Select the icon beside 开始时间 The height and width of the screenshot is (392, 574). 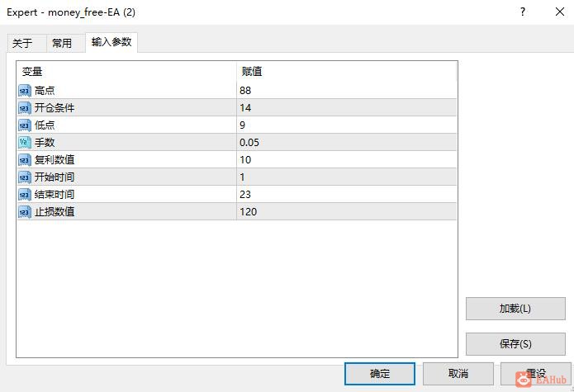pyautogui.click(x=25, y=177)
